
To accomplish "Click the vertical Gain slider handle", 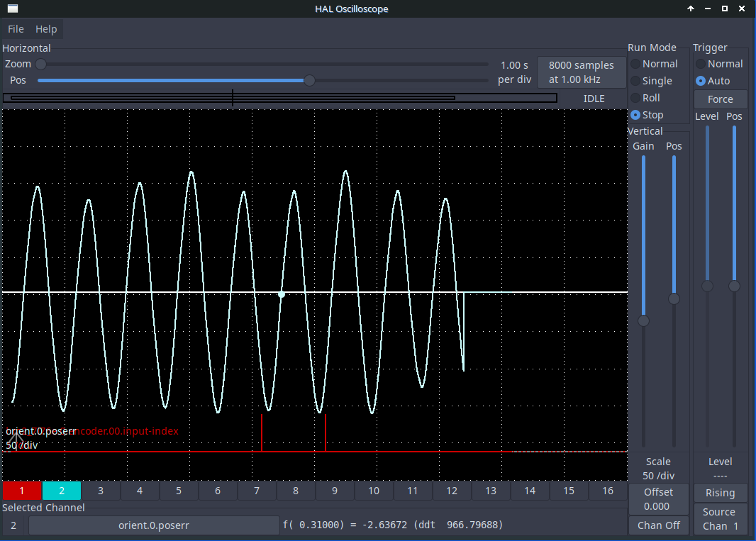I will [643, 320].
